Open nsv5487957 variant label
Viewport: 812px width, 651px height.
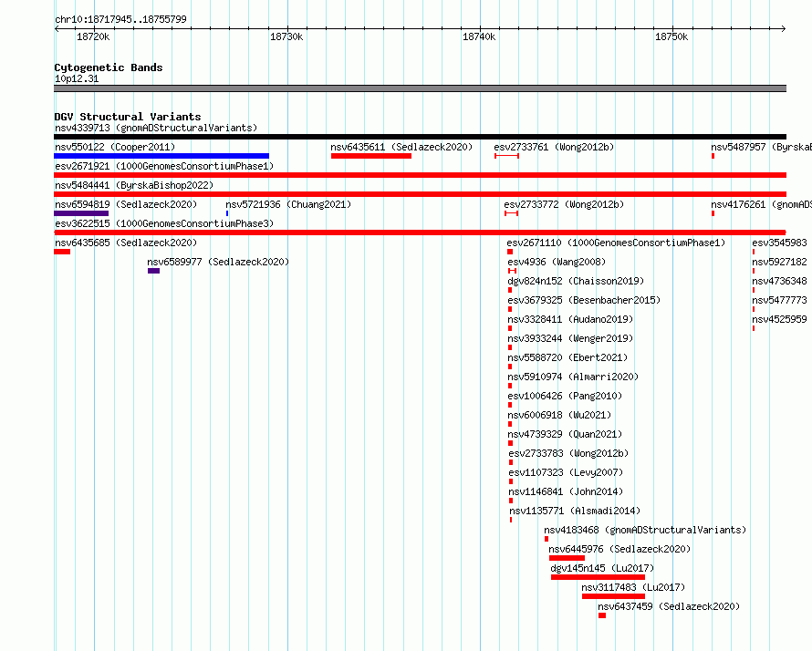(x=761, y=147)
